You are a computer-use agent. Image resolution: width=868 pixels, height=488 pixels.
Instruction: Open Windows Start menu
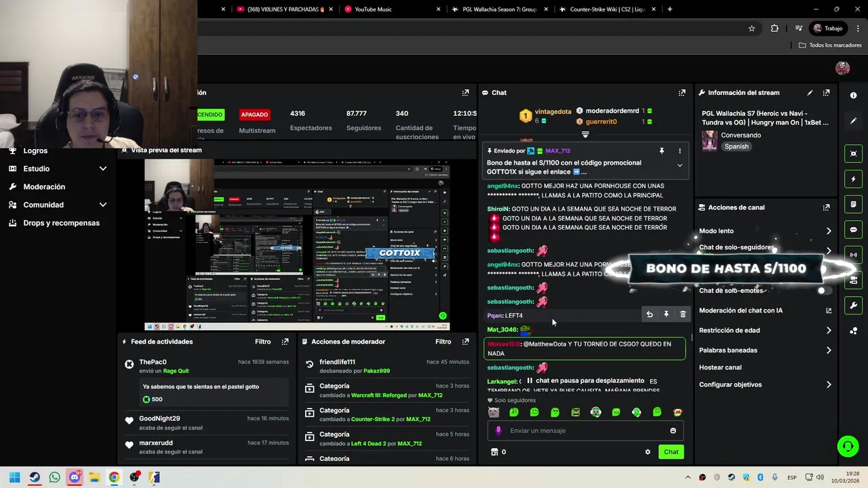(15, 477)
